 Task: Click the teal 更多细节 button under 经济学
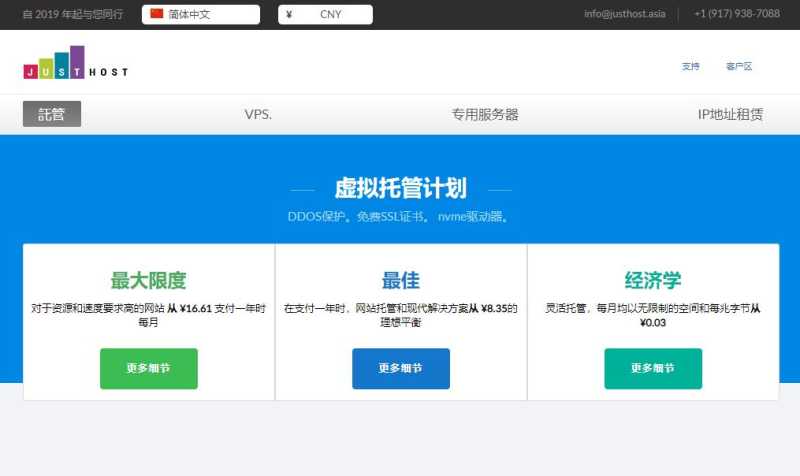click(x=652, y=368)
